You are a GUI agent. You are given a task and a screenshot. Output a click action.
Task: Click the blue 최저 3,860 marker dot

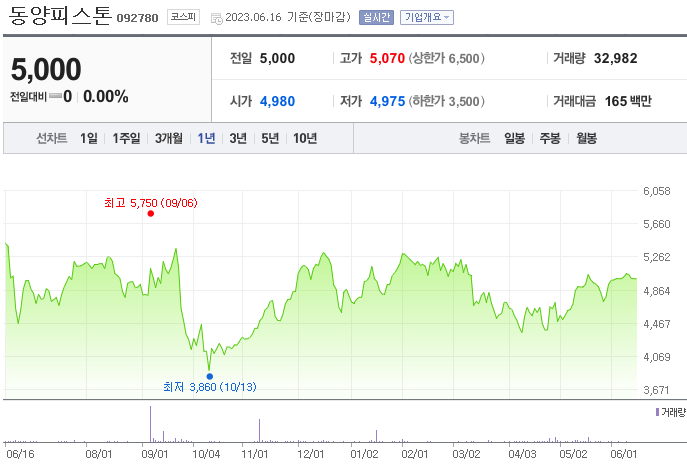pos(210,376)
